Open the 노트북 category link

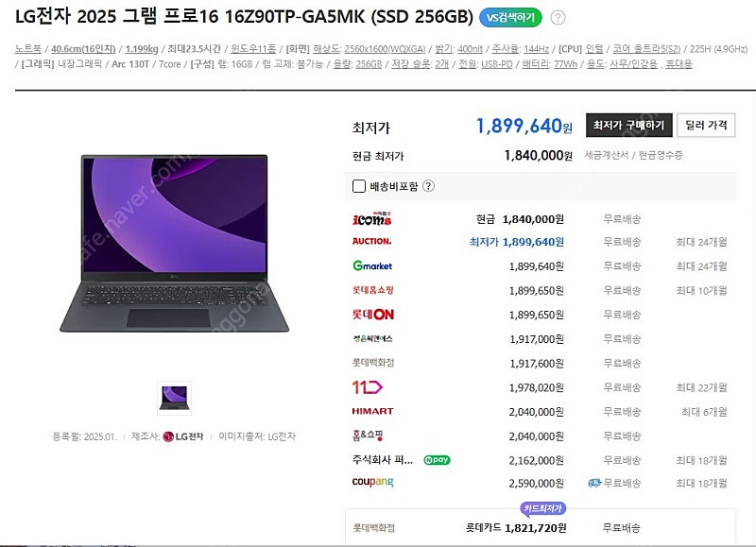click(28, 49)
